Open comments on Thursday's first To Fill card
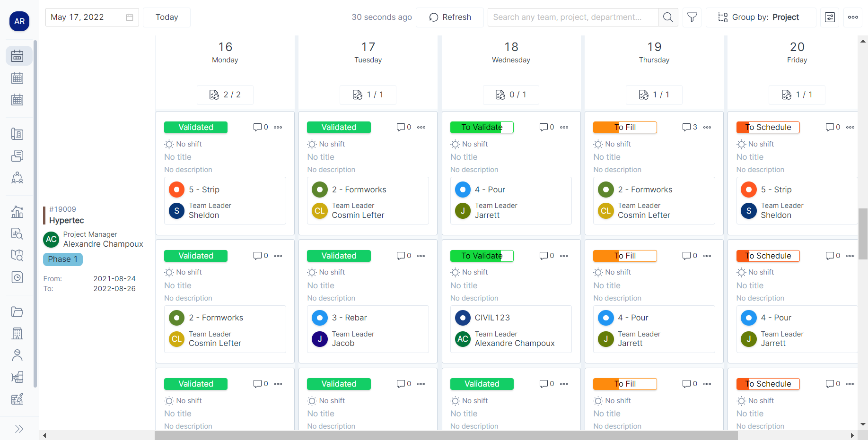Viewport: 868px width, 440px height. coord(689,127)
